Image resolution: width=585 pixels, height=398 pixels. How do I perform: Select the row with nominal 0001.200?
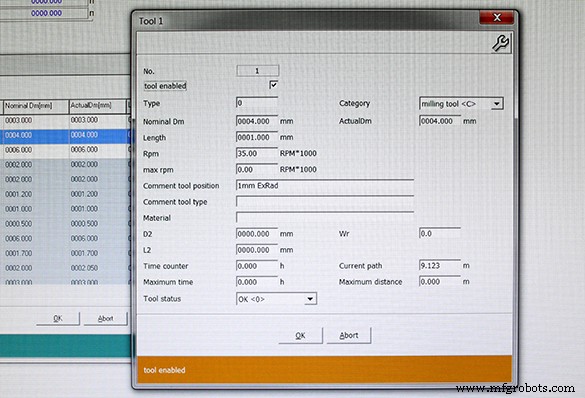[65, 194]
